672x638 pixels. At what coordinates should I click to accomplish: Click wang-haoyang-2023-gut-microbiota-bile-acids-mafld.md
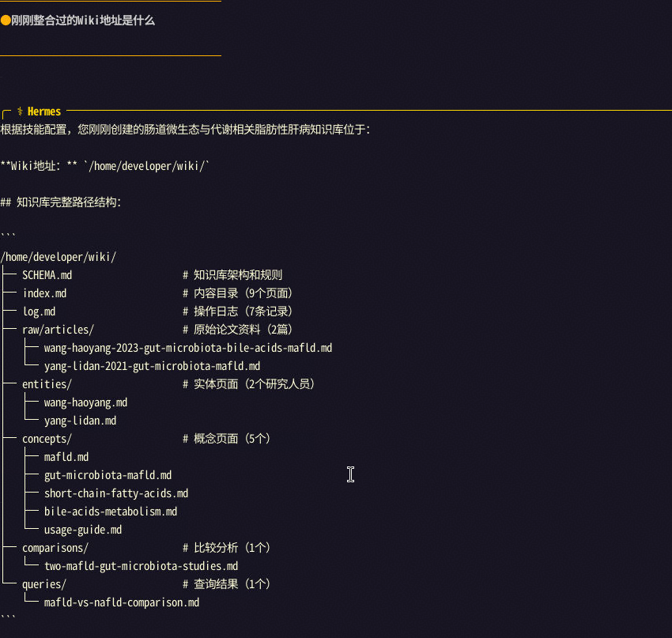point(188,348)
